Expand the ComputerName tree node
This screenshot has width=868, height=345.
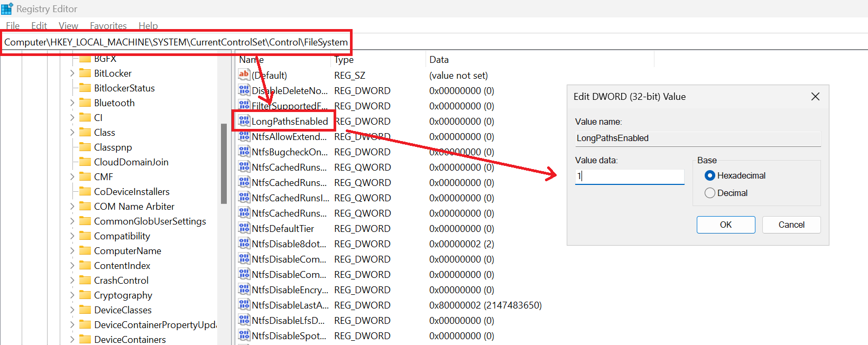pyautogui.click(x=72, y=251)
